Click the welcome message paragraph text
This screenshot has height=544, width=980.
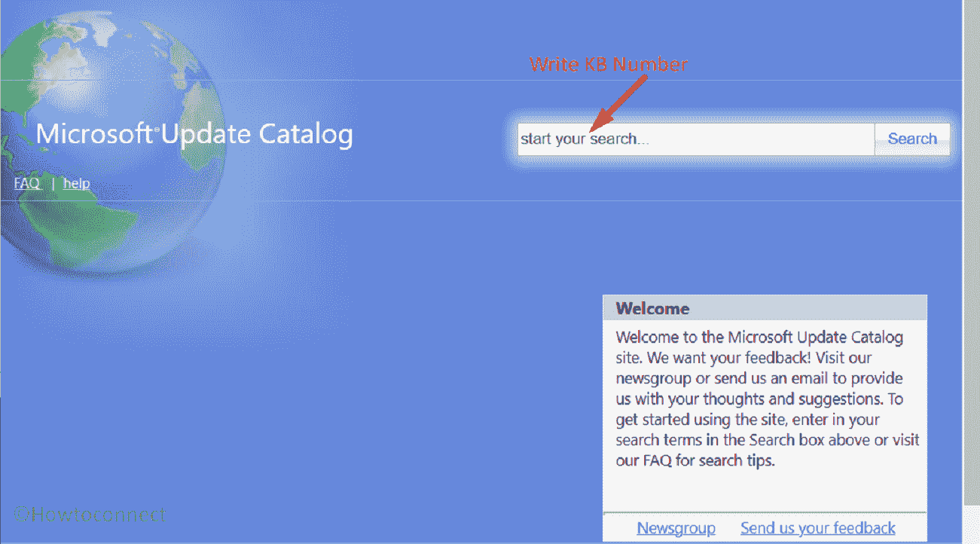[x=767, y=398]
